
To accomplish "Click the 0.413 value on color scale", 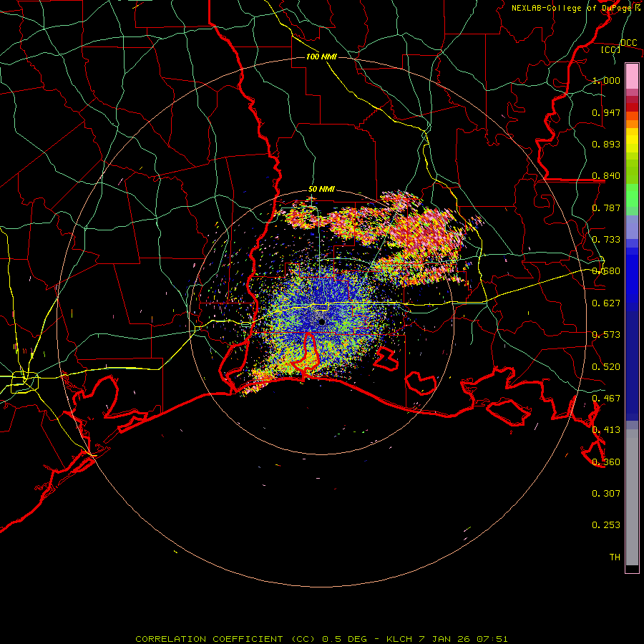I will (x=606, y=430).
